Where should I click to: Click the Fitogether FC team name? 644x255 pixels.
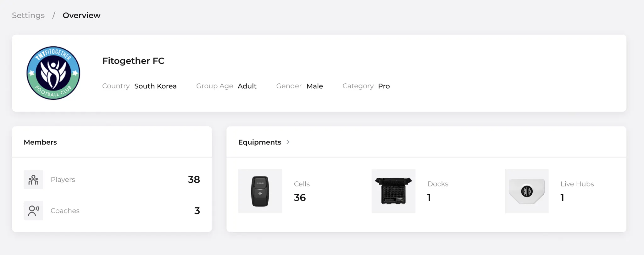133,61
